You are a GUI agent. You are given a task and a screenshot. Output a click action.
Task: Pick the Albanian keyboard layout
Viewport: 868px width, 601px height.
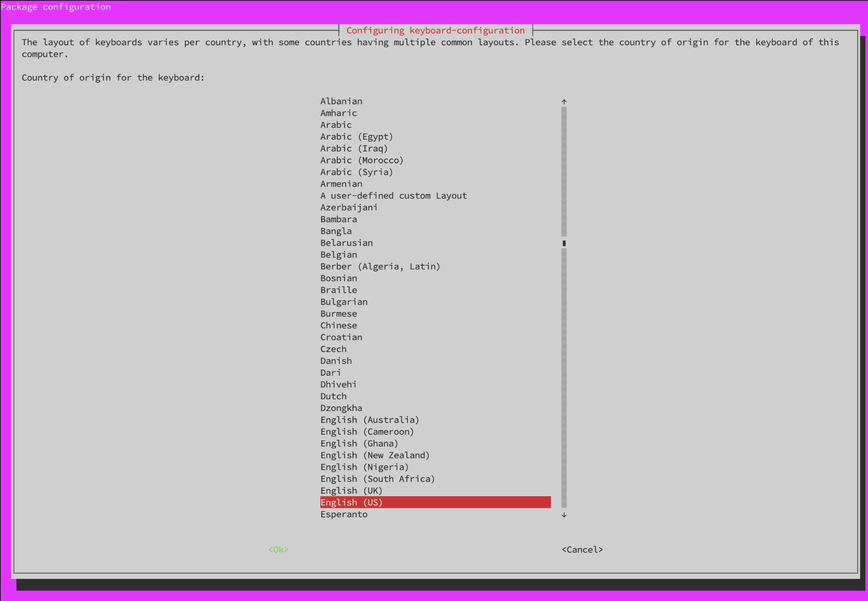coord(341,101)
